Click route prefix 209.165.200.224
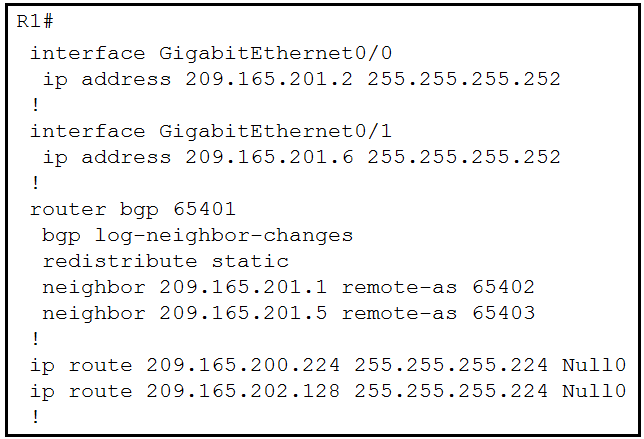 coord(243,365)
